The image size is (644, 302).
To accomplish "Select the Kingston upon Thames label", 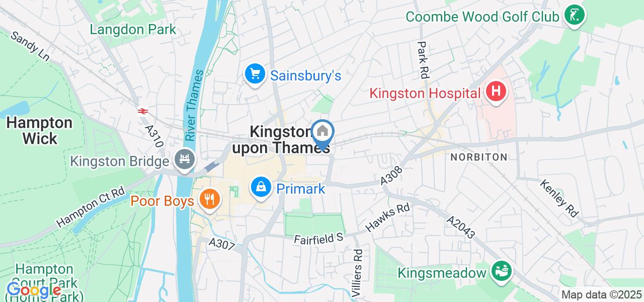I will pyautogui.click(x=282, y=139).
